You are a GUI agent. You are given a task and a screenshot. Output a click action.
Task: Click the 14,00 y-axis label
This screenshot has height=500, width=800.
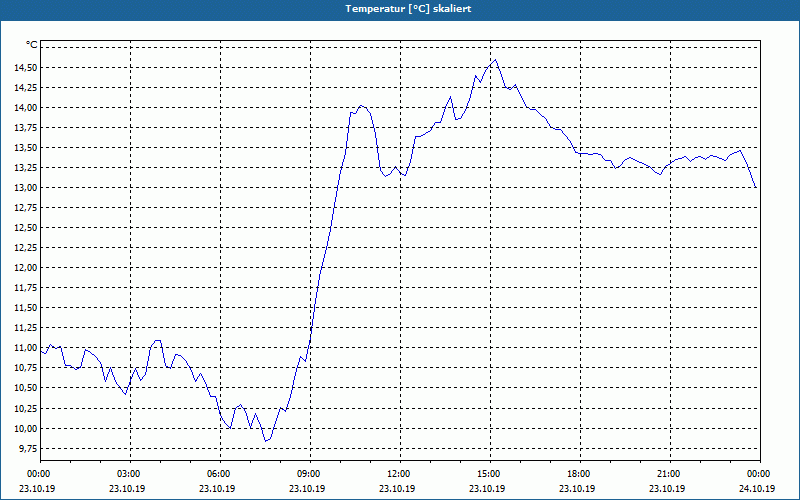(24, 108)
